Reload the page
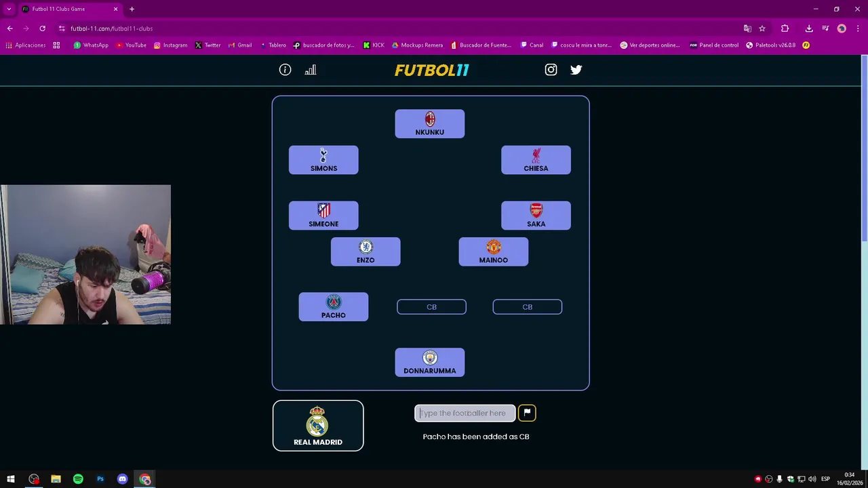This screenshot has width=868, height=488. (42, 28)
